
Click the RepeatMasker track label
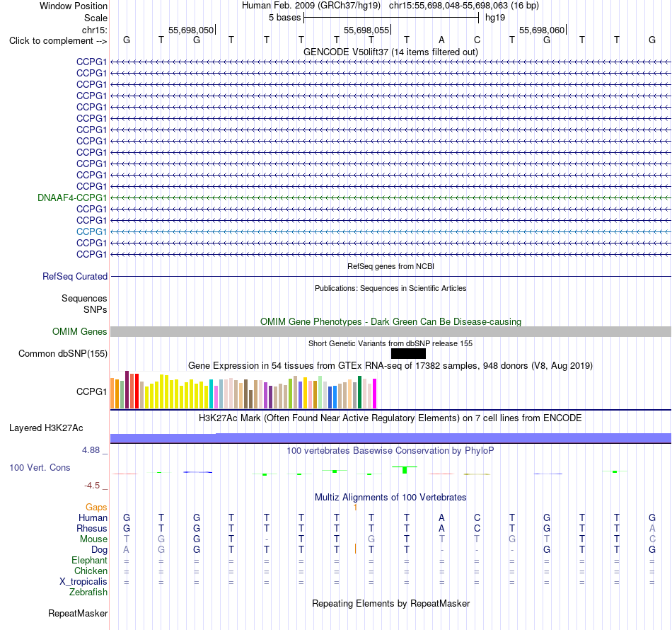tap(78, 613)
